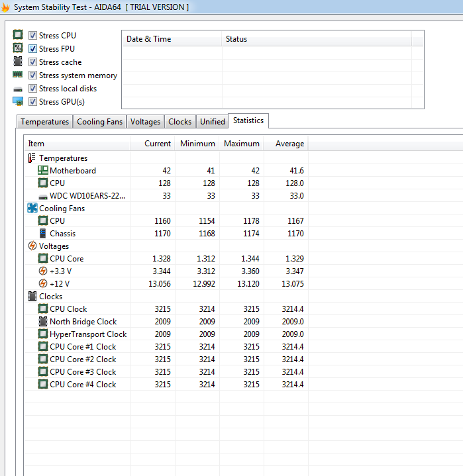This screenshot has width=463, height=476.
Task: Click the lightning icon beside +3.3 V
Action: pyautogui.click(x=43, y=271)
